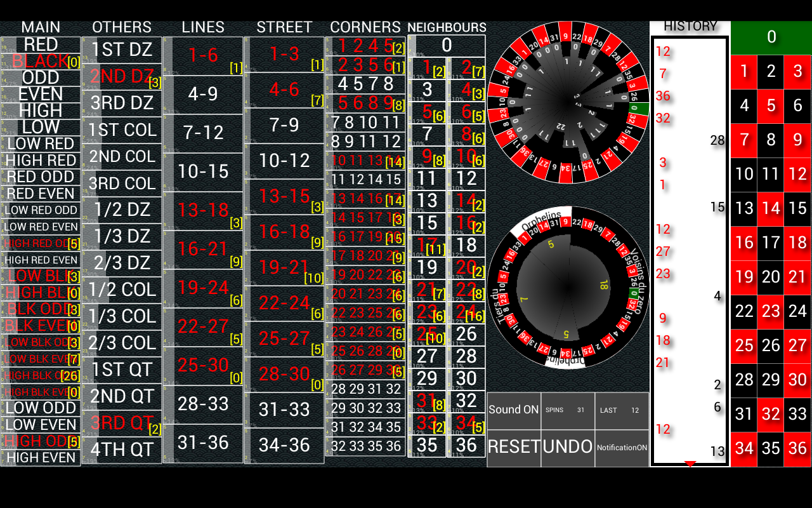Select red number 36 on the grid
This screenshot has width=812, height=508.
coord(797,448)
